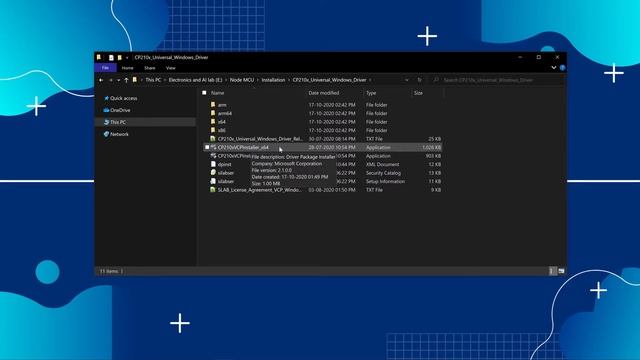The height and width of the screenshot is (360, 640).
Task: Expand the chevron after Installation in breadcrumb
Action: (x=289, y=80)
